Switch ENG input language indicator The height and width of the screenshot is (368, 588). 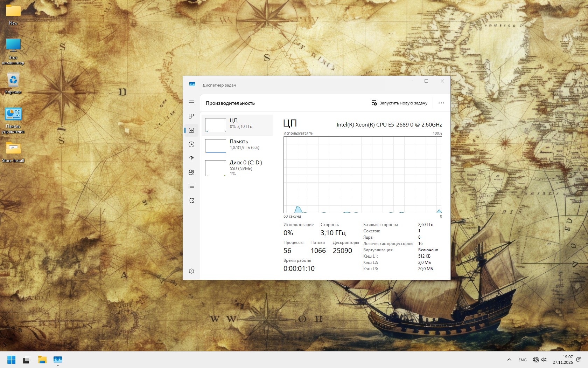click(522, 360)
